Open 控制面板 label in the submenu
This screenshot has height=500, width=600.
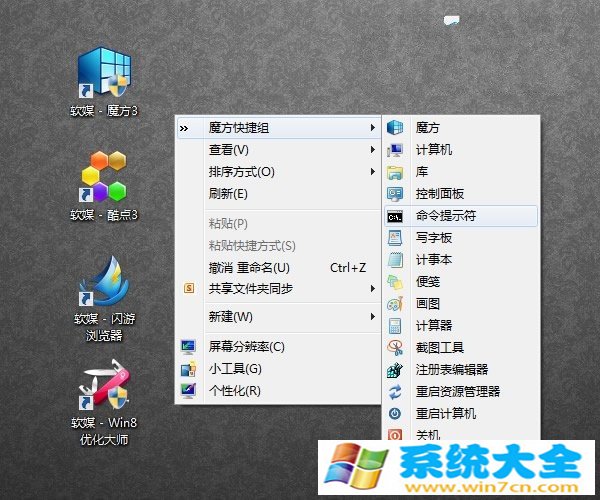(x=440, y=194)
